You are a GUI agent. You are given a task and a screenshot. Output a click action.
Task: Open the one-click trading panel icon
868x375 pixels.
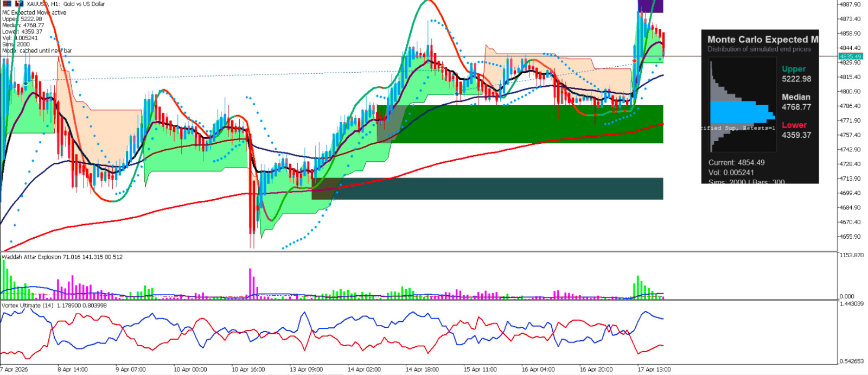coord(7,3)
